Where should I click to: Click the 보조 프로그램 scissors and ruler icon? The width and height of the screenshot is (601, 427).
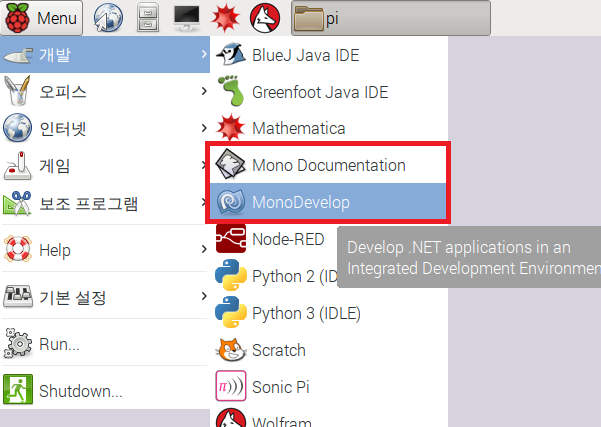(18, 203)
